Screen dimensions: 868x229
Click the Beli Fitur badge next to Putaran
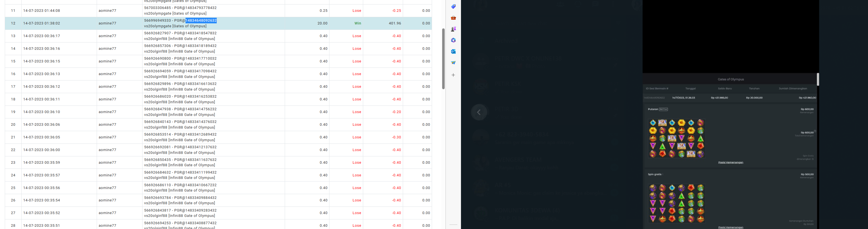click(x=663, y=109)
